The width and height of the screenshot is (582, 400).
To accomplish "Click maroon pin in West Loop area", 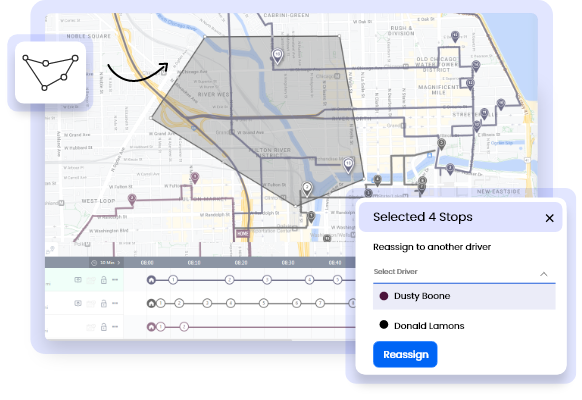I will point(132,199).
